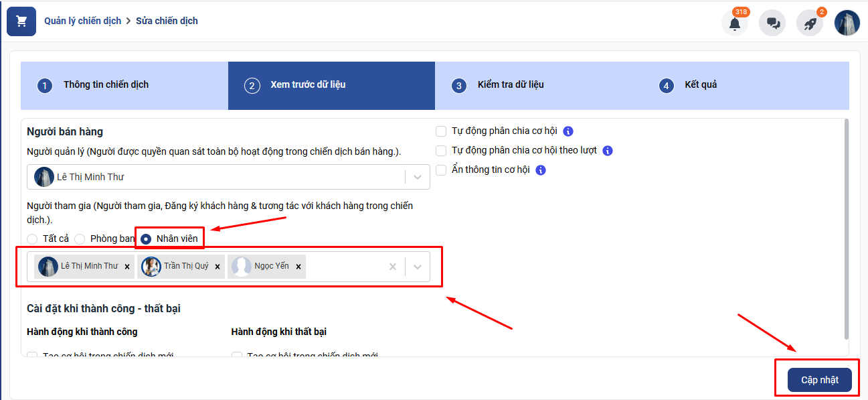This screenshot has width=868, height=400.
Task: Open the user profile avatar menu
Action: (847, 23)
